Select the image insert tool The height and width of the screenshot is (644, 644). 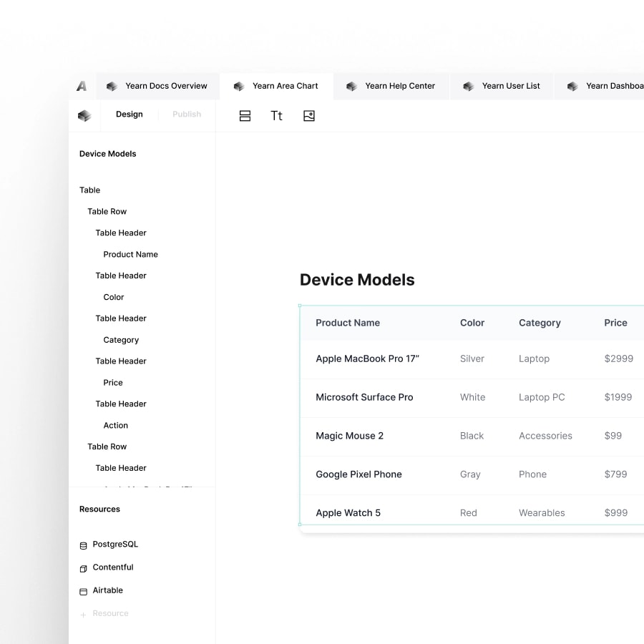point(309,116)
